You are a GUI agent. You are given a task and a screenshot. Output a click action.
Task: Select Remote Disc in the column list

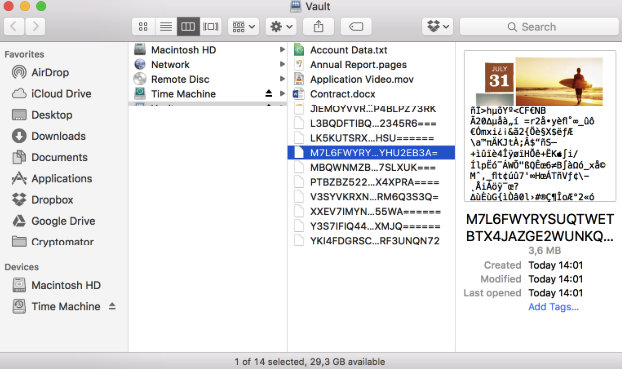click(x=180, y=79)
